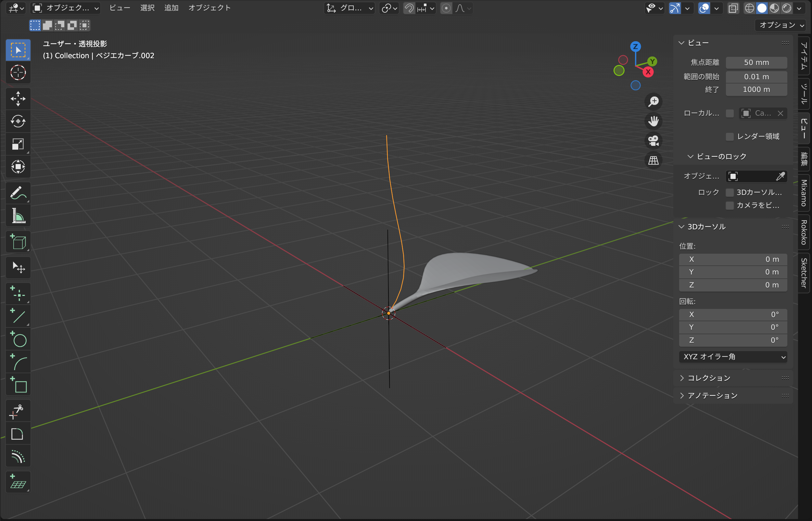Click the 範囲の開始 0.01 m field

pyautogui.click(x=756, y=77)
